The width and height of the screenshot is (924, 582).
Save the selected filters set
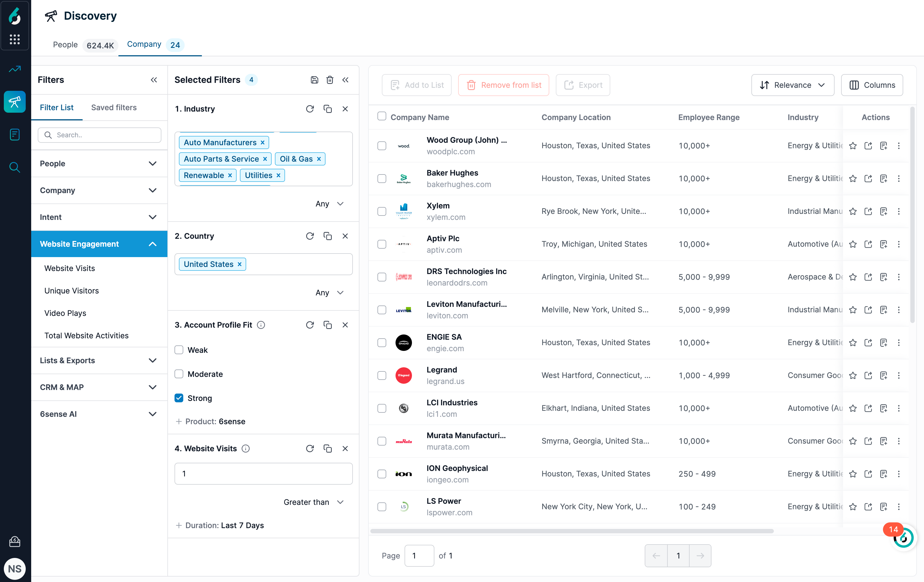315,80
